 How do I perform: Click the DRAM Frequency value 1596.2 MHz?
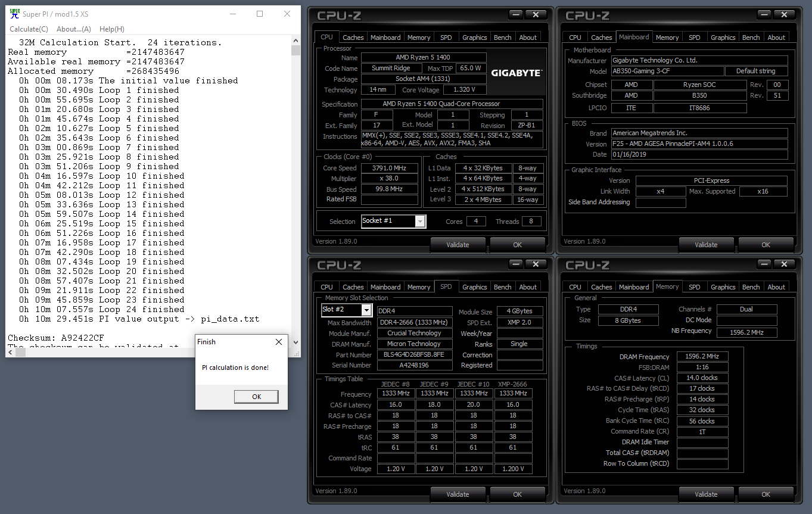[x=702, y=356]
